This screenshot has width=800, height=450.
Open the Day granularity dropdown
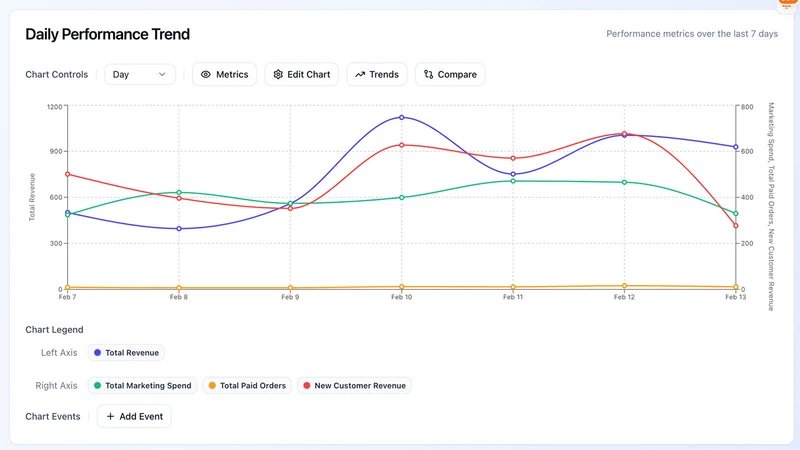click(140, 74)
